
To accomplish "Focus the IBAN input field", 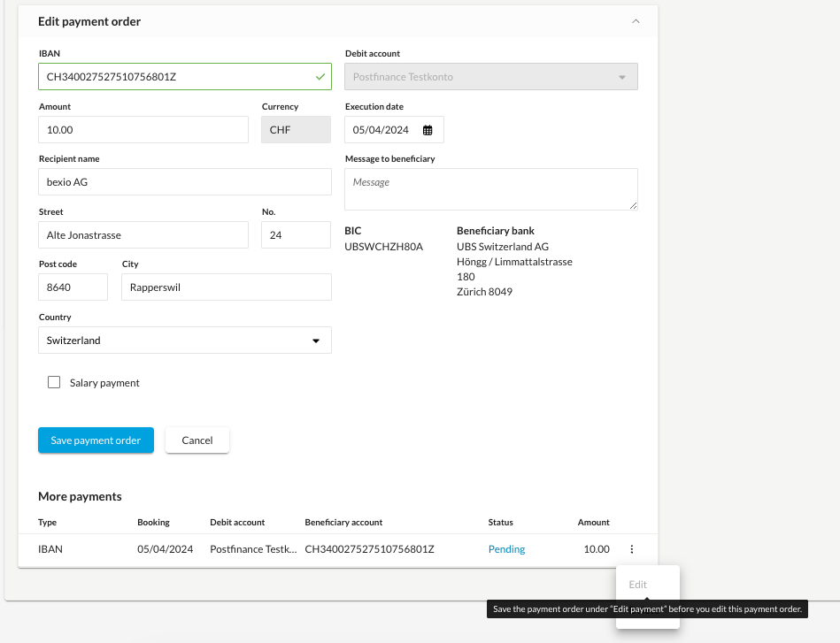I will [x=185, y=77].
